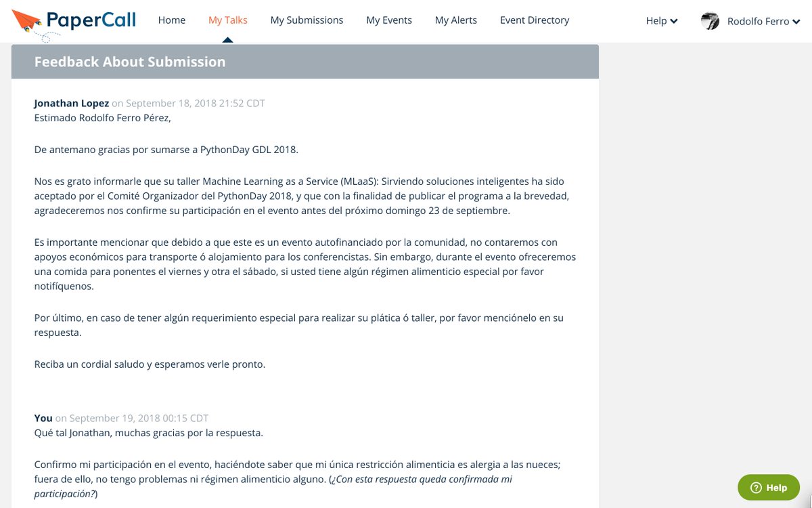The height and width of the screenshot is (508, 812).
Task: Open the Home page
Action: coord(172,20)
